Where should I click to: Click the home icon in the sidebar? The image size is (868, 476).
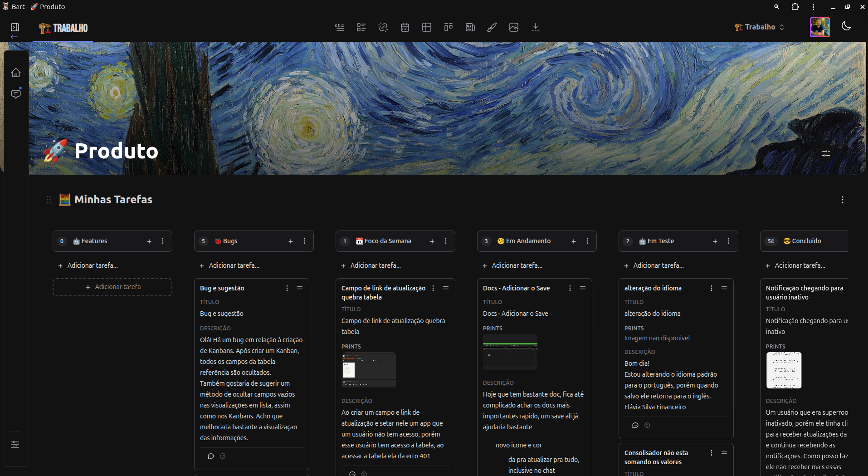coord(16,73)
